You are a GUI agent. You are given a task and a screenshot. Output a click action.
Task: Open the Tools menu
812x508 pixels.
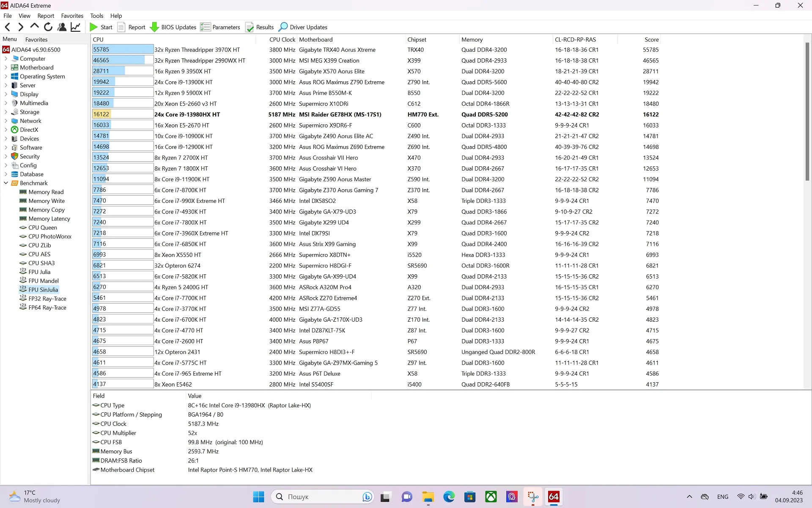(97, 16)
